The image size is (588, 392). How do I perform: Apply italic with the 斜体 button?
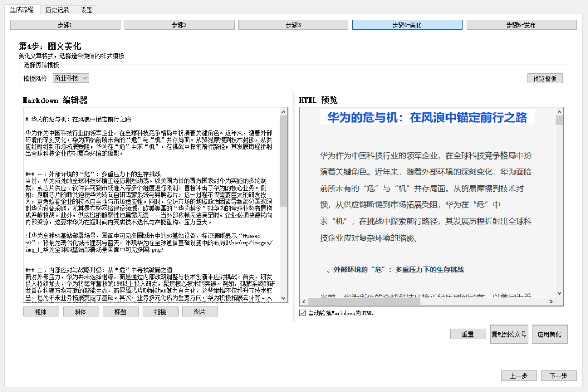click(81, 311)
